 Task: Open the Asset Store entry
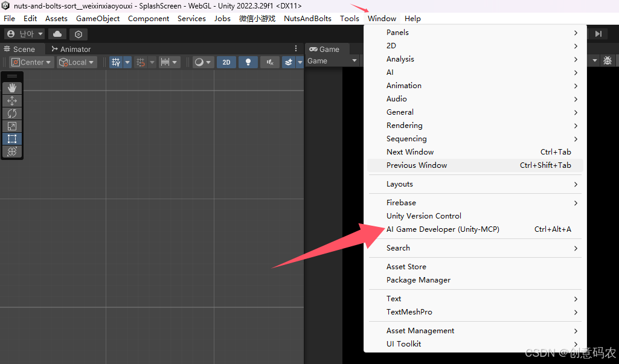475,267
